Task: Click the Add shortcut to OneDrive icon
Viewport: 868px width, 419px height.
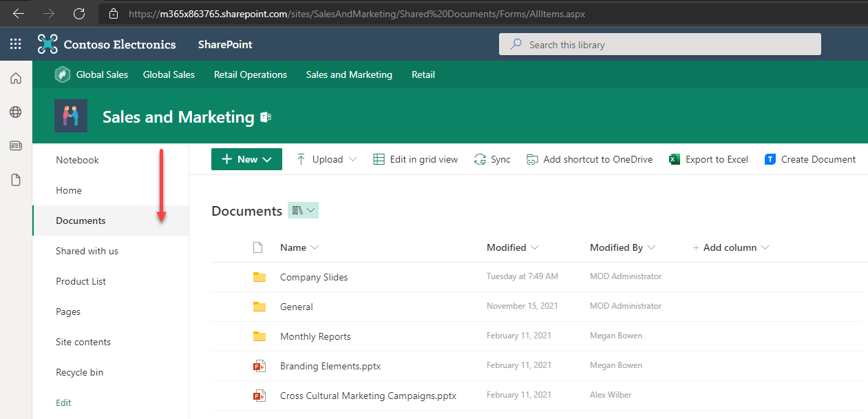Action: pos(531,159)
